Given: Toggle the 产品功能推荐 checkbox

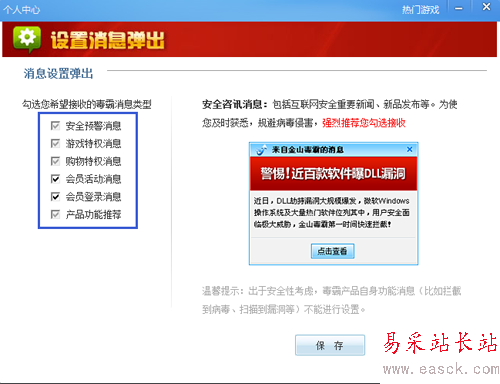Looking at the screenshot, I should [55, 214].
